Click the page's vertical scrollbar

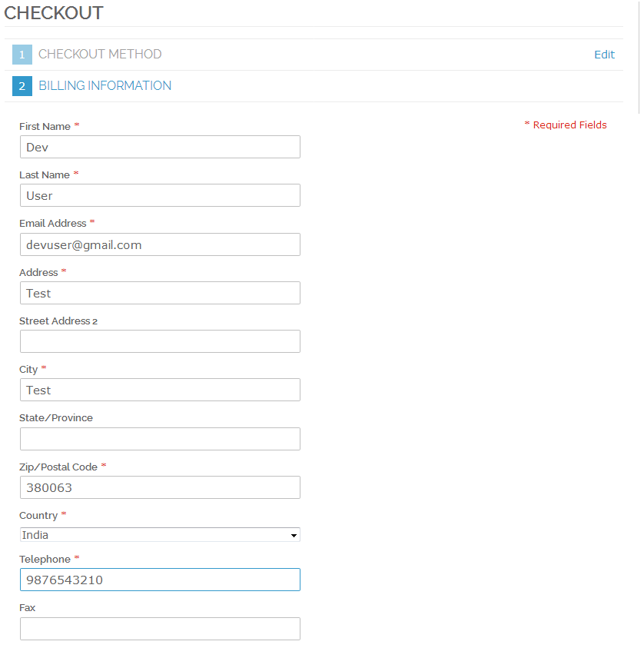[x=639, y=46]
